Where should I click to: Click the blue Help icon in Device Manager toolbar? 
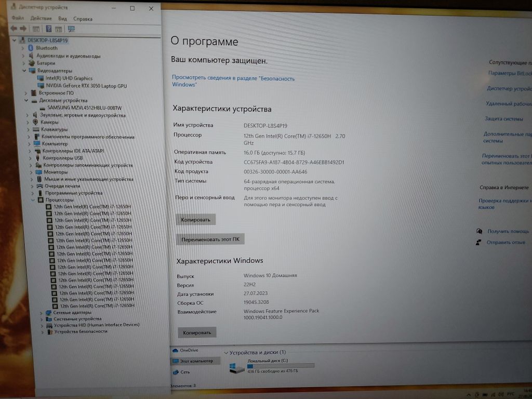(48, 29)
